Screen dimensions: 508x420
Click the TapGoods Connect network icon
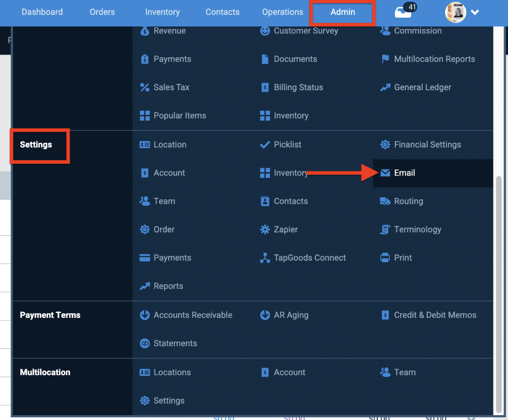265,258
